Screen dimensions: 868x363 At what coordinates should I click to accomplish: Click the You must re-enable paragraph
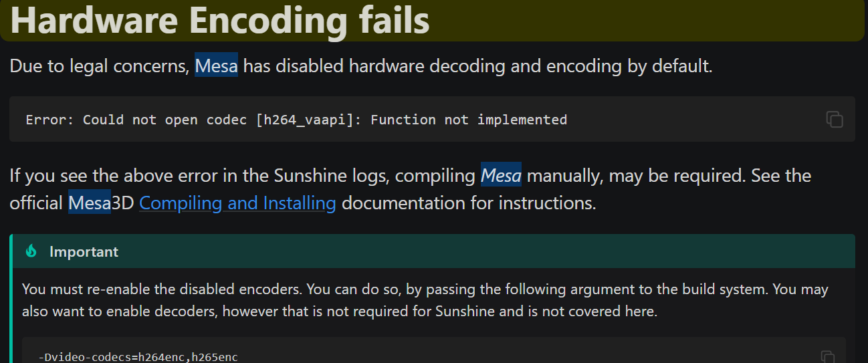tap(425, 300)
